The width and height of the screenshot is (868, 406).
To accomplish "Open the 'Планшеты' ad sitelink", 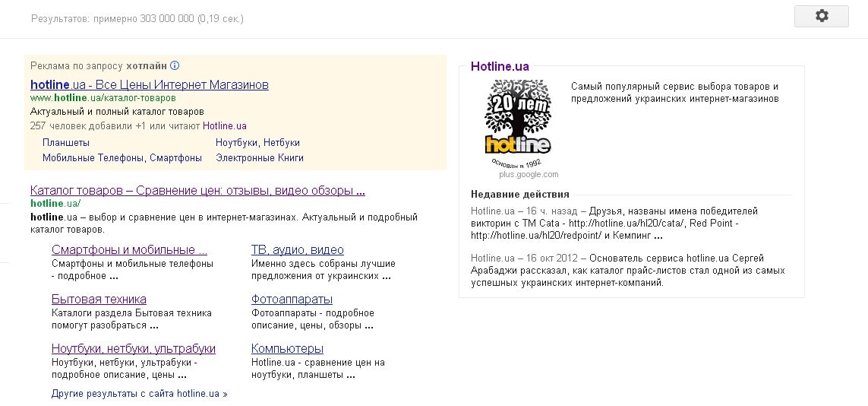I will point(66,143).
